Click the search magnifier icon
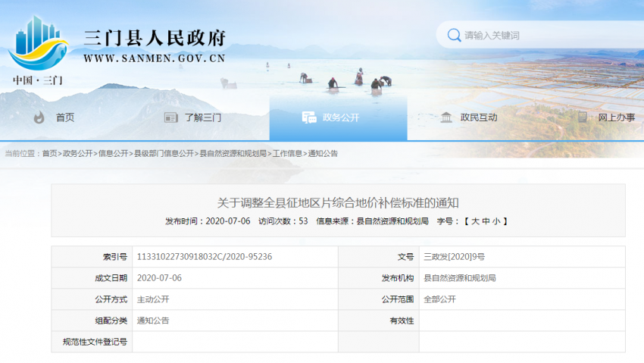 [454, 35]
